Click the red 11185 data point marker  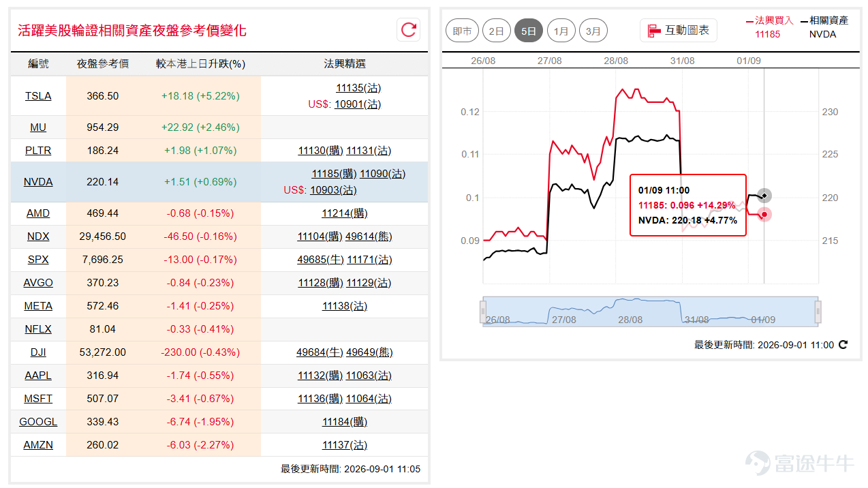pyautogui.click(x=764, y=215)
